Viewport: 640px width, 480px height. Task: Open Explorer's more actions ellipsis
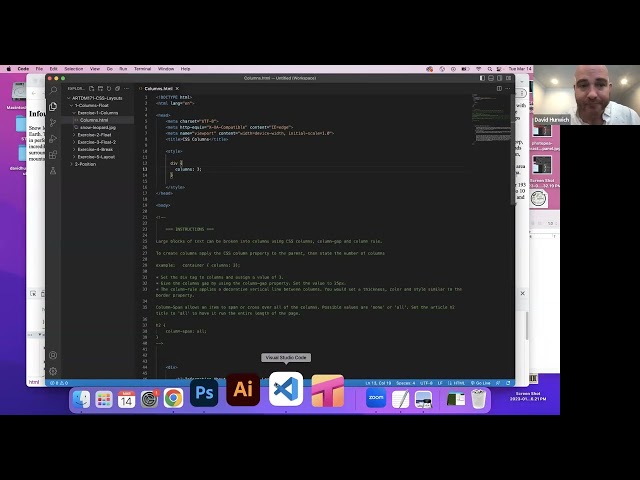pos(127,89)
